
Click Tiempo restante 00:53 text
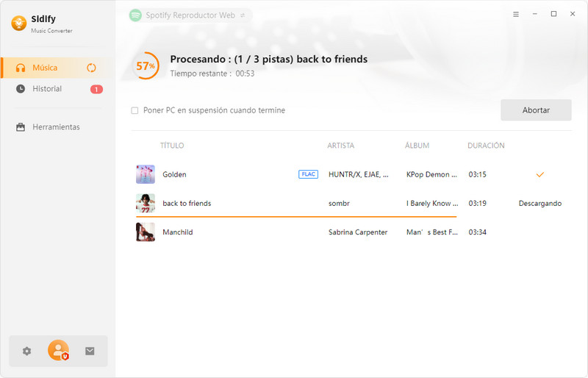(x=212, y=74)
